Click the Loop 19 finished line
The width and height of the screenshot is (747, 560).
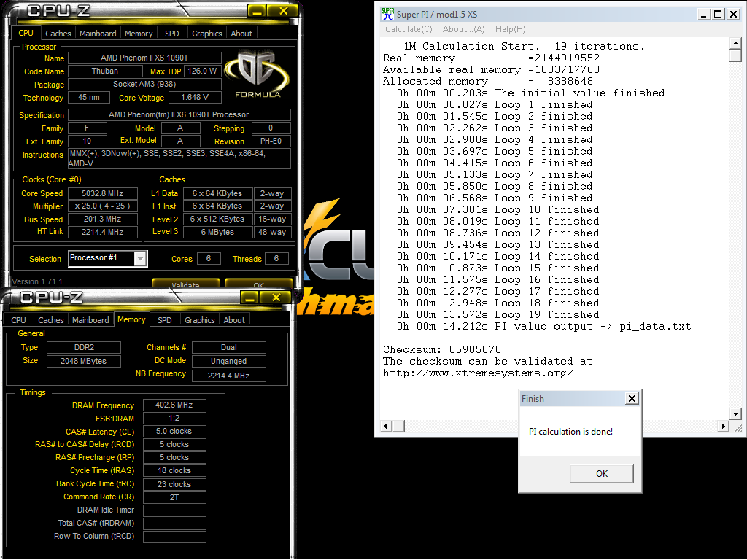click(x=498, y=314)
